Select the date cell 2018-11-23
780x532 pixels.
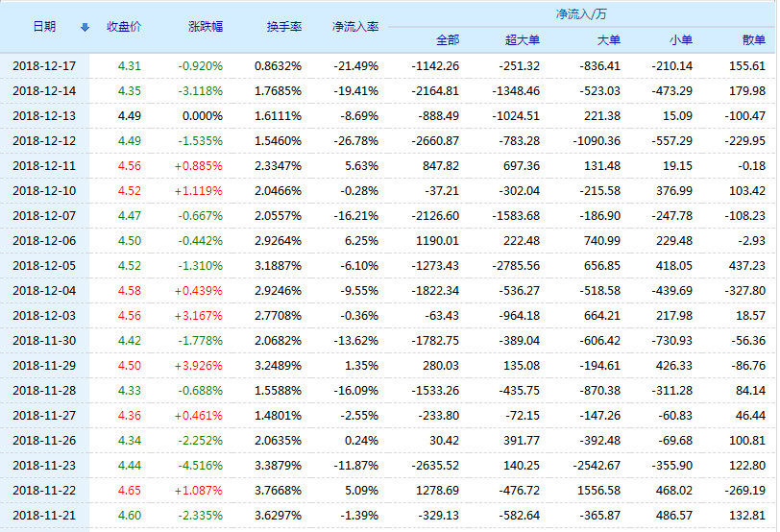[44, 466]
